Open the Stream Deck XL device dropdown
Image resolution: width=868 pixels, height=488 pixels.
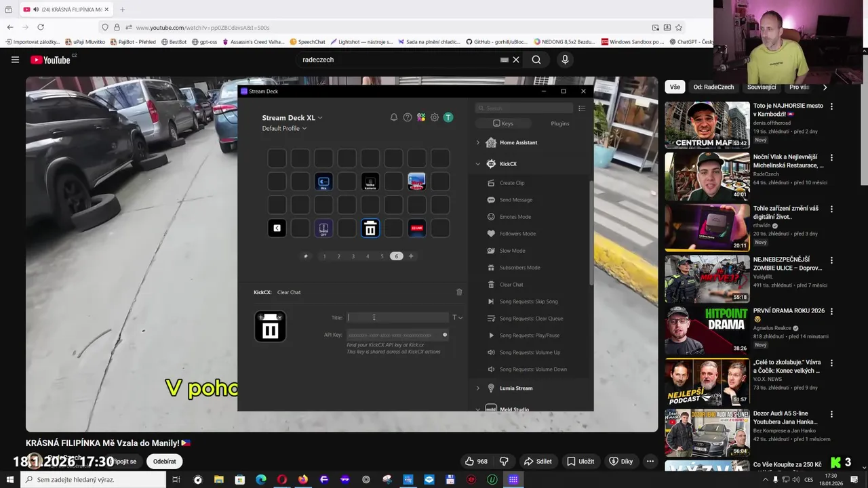click(x=292, y=117)
